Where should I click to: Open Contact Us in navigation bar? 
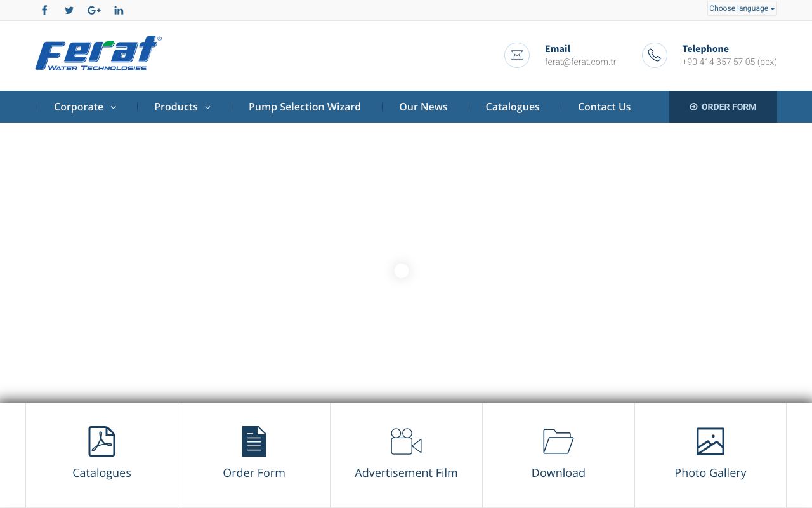[604, 107]
